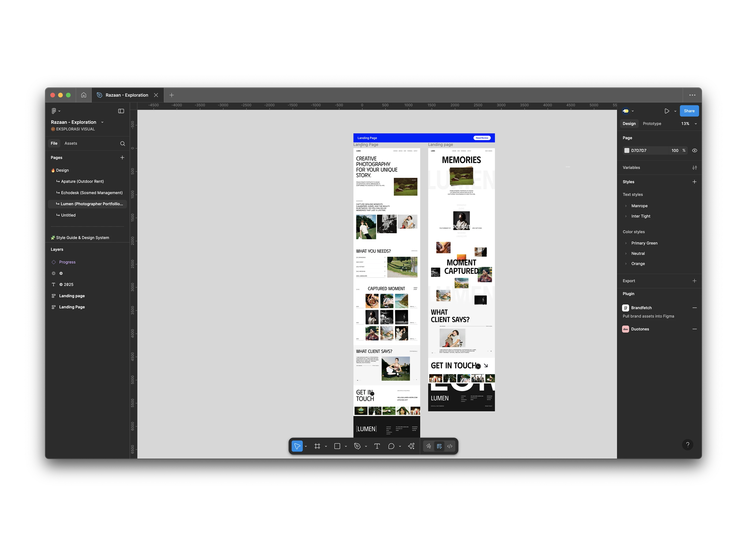747x560 pixels.
Task: Open variables settings icon
Action: tap(694, 168)
